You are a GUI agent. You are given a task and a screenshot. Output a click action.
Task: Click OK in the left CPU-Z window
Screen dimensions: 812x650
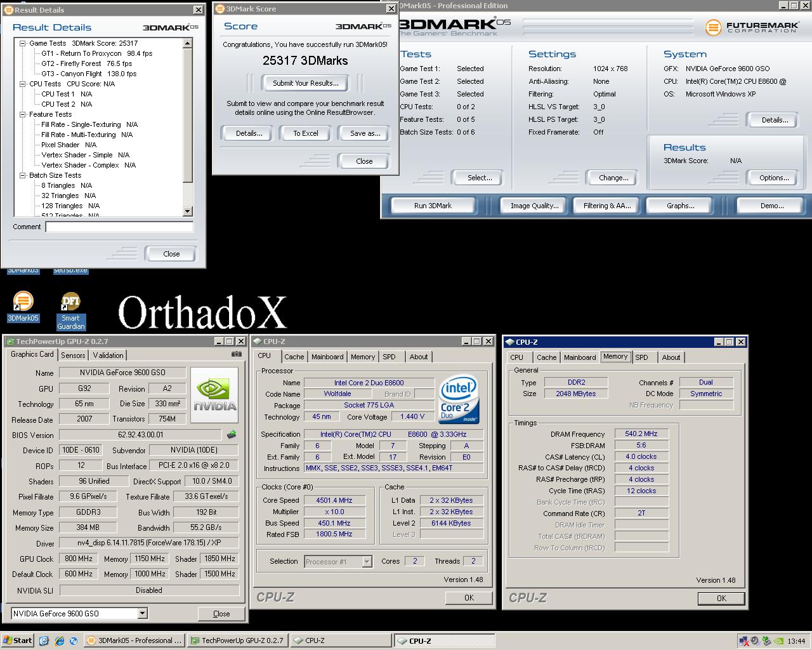[x=469, y=597]
